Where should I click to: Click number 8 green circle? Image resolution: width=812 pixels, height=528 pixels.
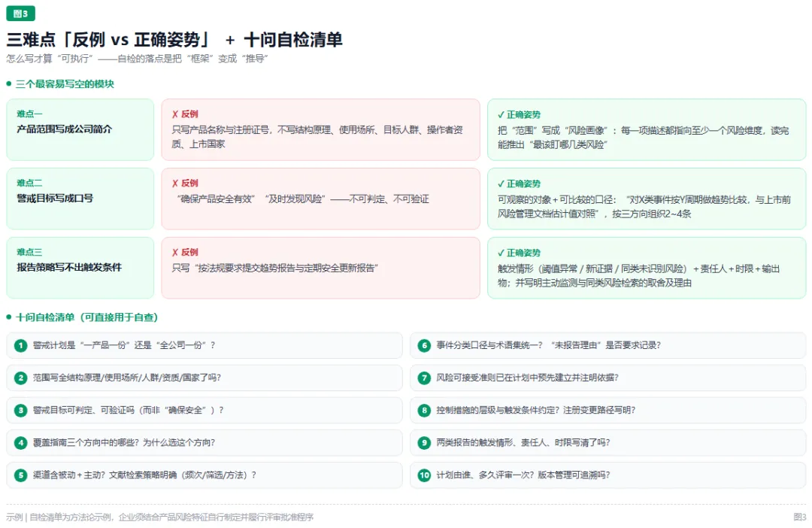coord(424,411)
